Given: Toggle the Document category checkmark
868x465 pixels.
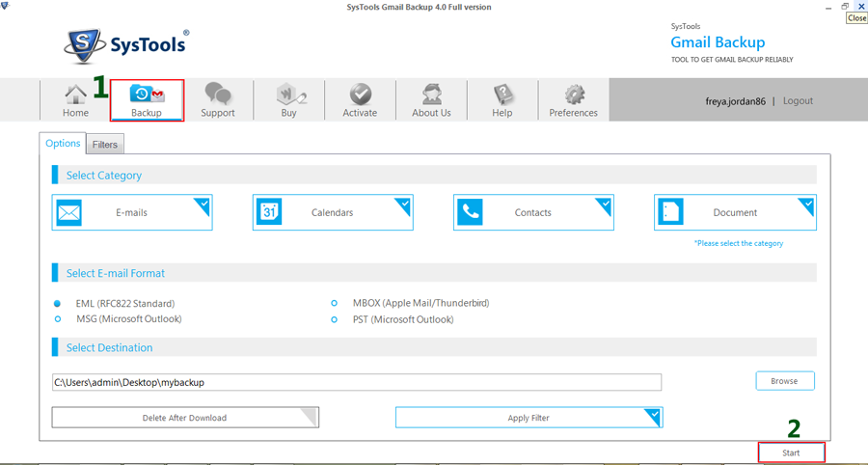Looking at the screenshot, I should pos(807,205).
